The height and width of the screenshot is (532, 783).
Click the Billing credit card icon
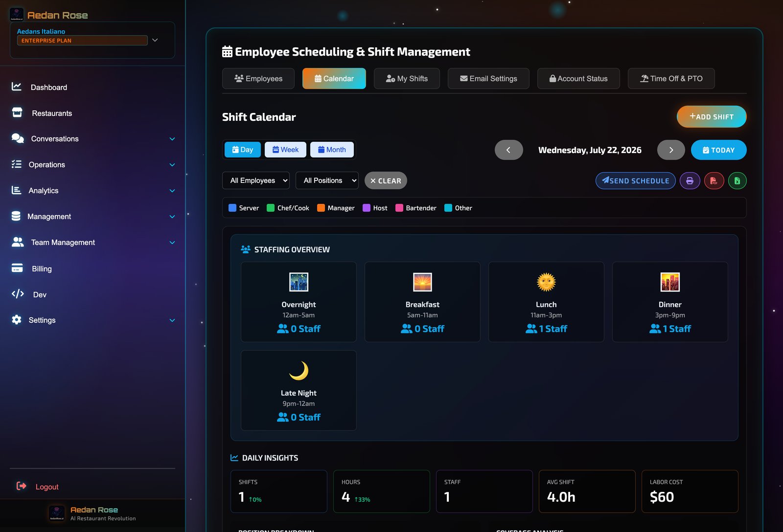[17, 268]
